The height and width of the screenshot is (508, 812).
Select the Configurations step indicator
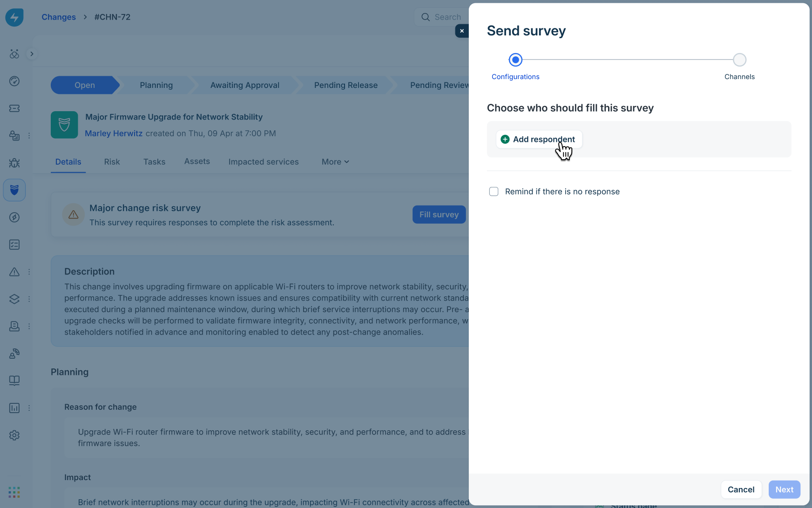(x=515, y=60)
